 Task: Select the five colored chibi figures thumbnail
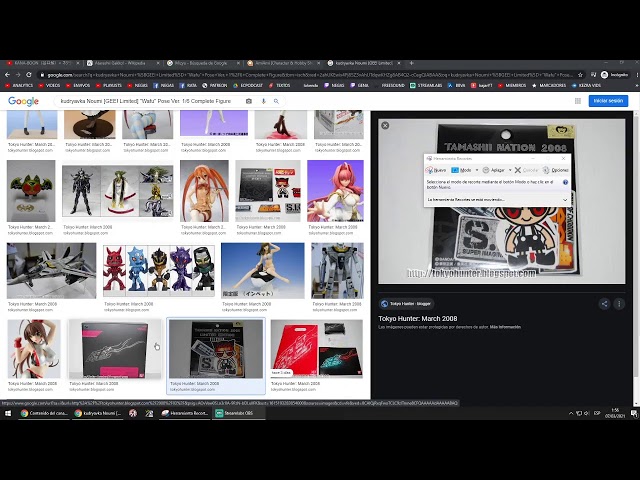(x=159, y=271)
